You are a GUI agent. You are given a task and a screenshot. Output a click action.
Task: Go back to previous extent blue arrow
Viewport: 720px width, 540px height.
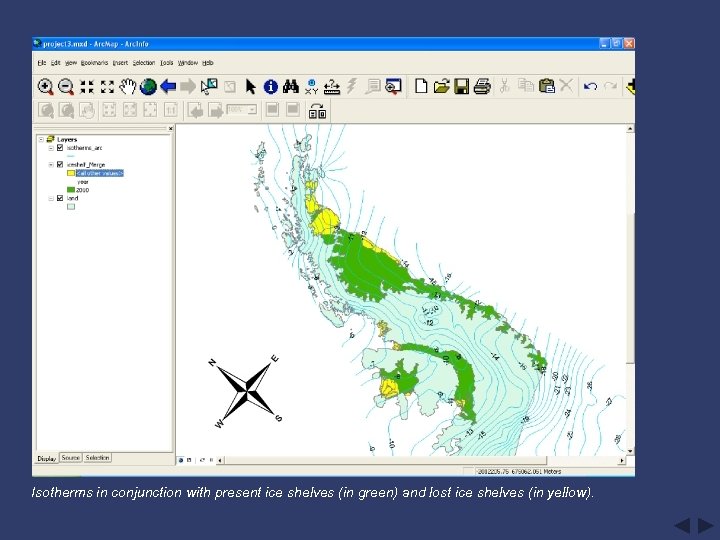pos(168,86)
